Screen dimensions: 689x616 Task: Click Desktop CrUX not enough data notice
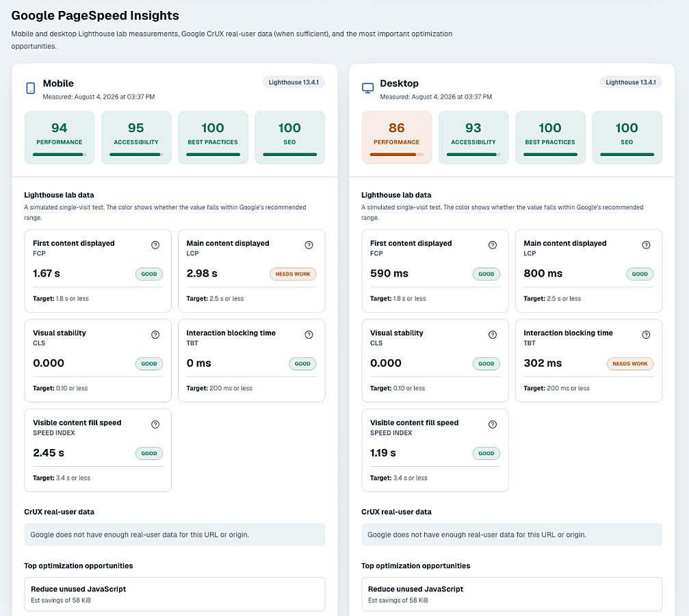512,535
